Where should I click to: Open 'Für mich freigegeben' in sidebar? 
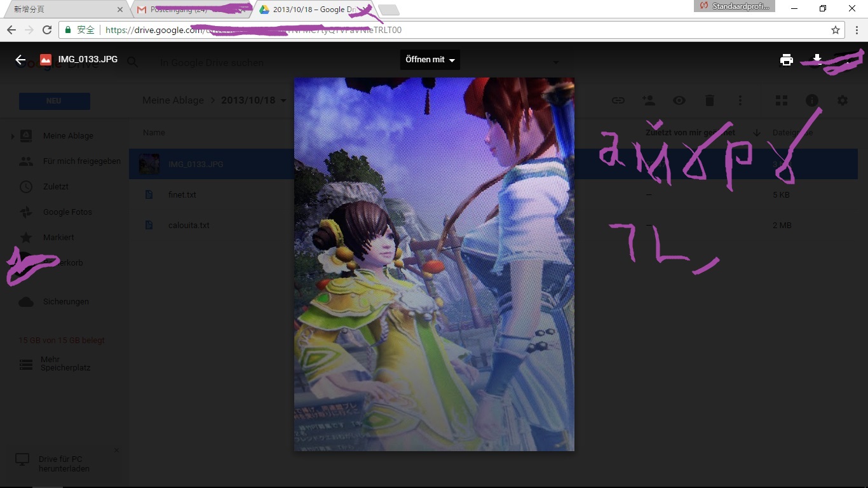click(82, 161)
